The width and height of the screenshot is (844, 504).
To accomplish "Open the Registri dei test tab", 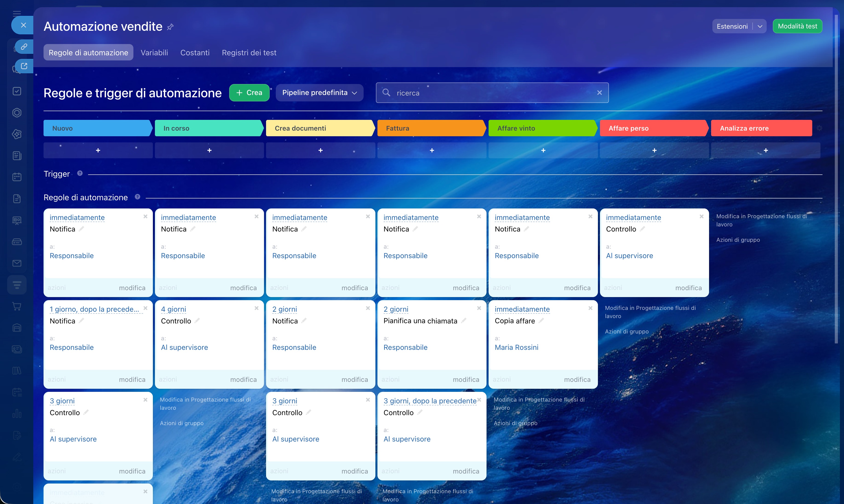I will pyautogui.click(x=249, y=53).
